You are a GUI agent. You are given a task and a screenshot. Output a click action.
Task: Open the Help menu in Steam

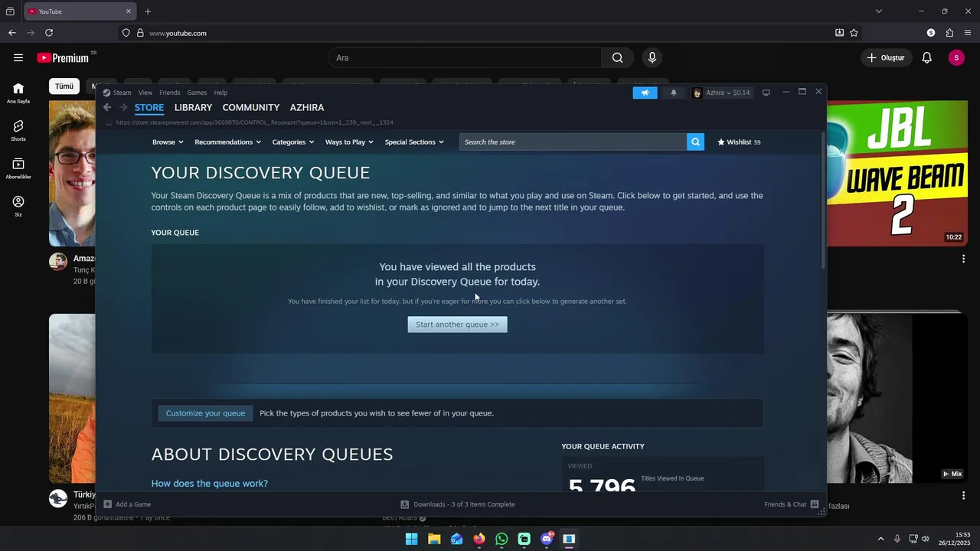click(220, 93)
